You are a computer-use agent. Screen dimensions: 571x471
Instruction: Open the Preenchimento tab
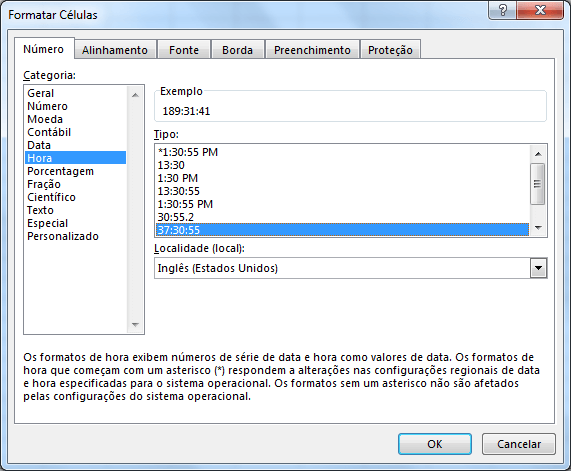point(312,50)
